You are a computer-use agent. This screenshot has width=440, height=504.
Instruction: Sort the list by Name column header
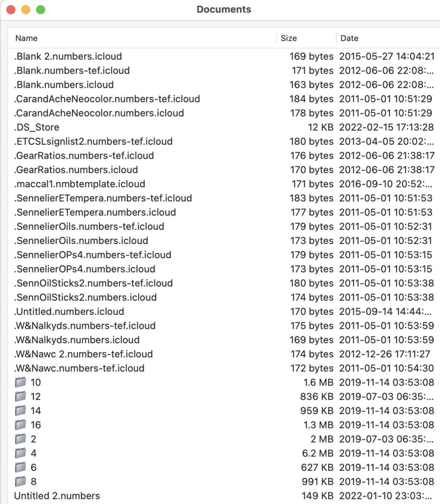27,38
